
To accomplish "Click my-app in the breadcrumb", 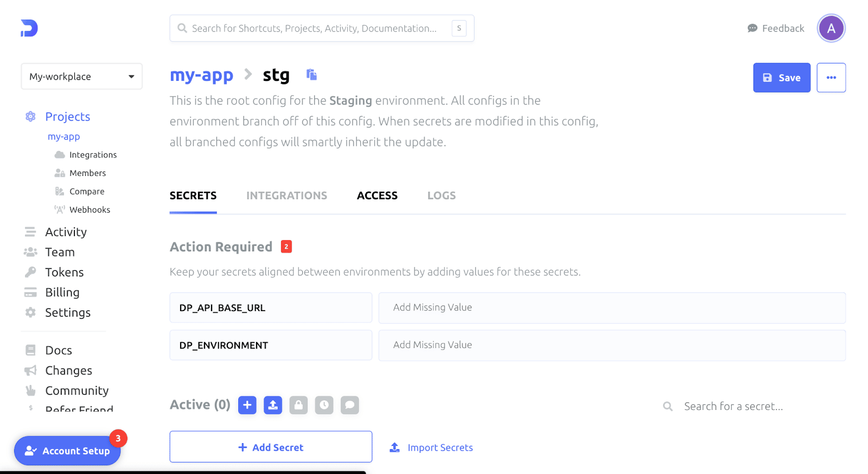I will click(201, 75).
